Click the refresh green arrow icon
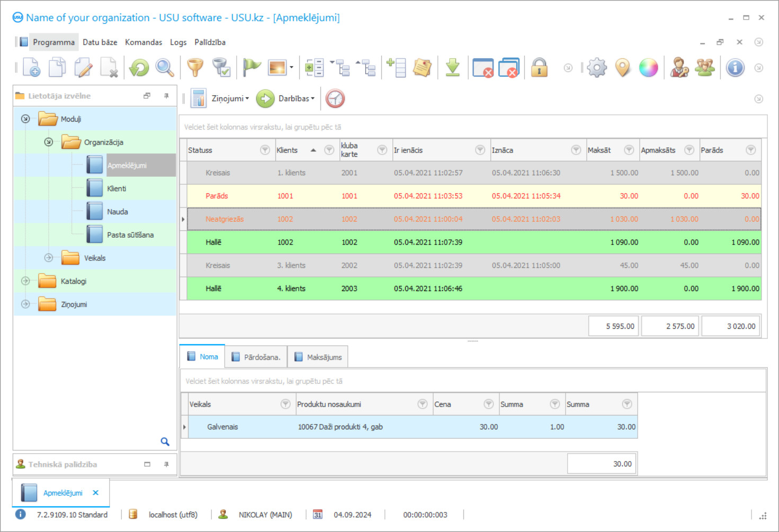Screen dimensions: 779x532 point(139,68)
